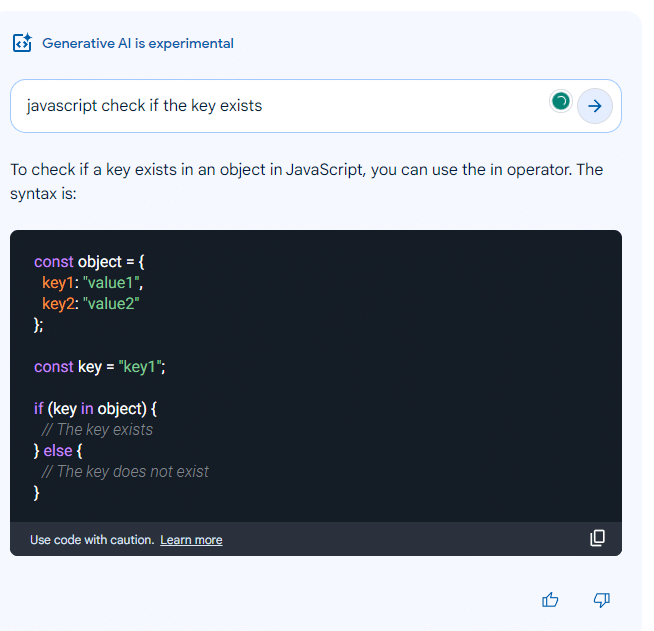Click the closing "};" of the object
This screenshot has width=654, height=631.
(x=39, y=325)
